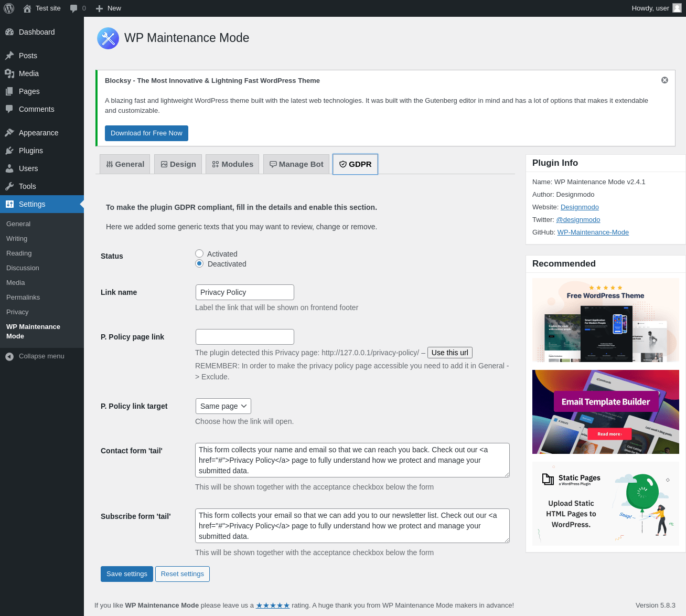Click the Users person icon
Image resolution: width=686 pixels, height=616 pixels.
9,168
